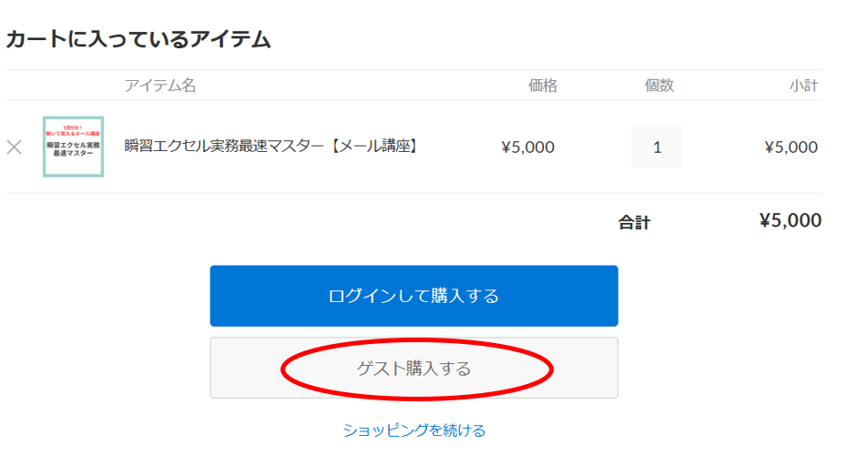This screenshot has width=868, height=475.
Task: Click the 個数 column header
Action: point(659,86)
